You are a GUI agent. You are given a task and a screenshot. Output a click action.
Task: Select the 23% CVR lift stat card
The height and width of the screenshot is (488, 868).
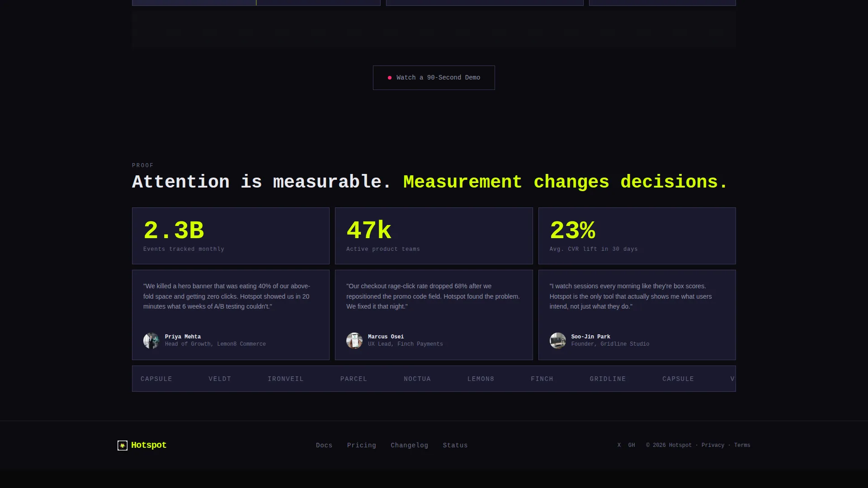point(637,236)
